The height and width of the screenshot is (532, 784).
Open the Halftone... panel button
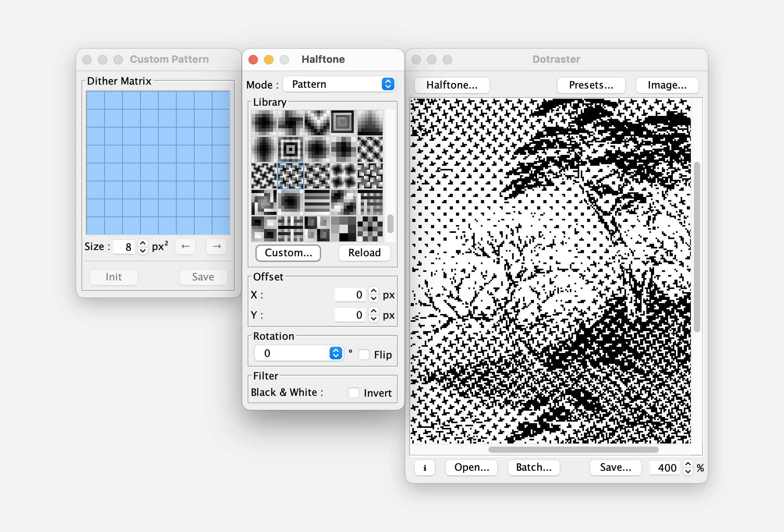click(x=452, y=85)
